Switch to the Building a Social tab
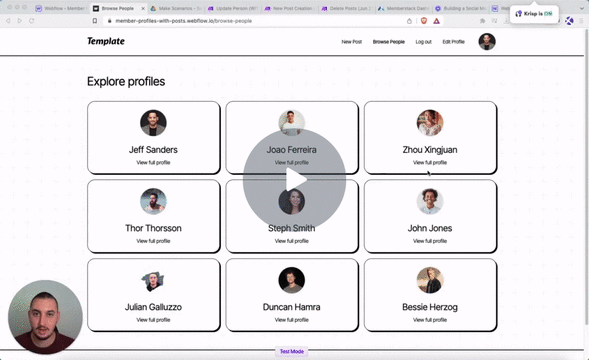 click(461, 8)
